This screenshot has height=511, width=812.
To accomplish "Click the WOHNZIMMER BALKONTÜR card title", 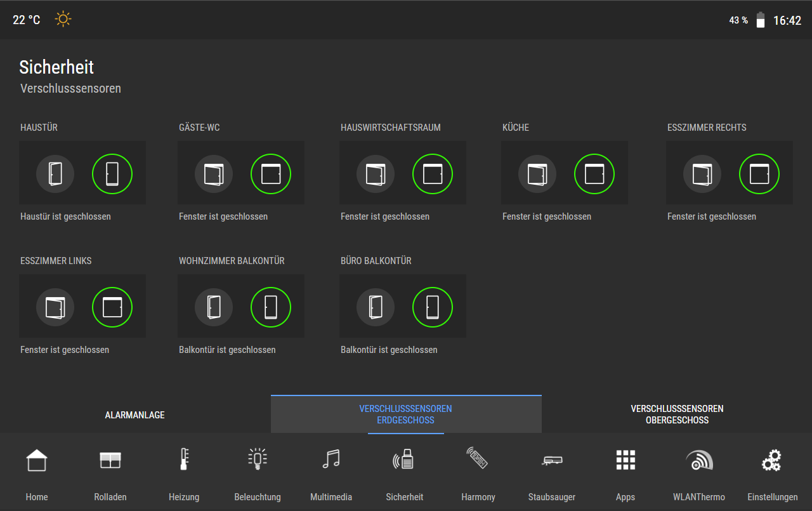I will coord(232,261).
